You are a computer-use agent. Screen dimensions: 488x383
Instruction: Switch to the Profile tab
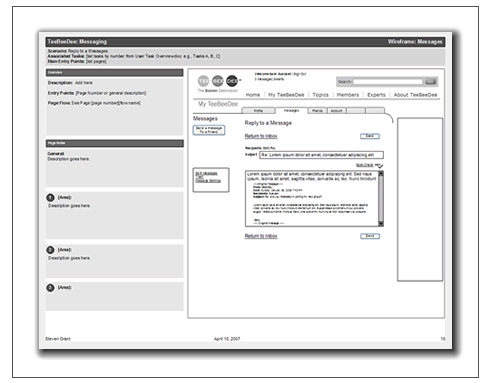tap(258, 111)
